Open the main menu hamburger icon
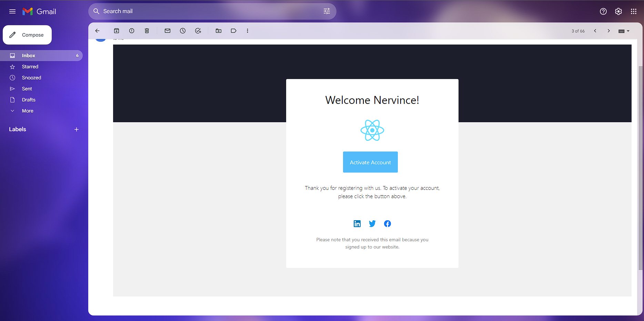The image size is (644, 321). coord(12,11)
